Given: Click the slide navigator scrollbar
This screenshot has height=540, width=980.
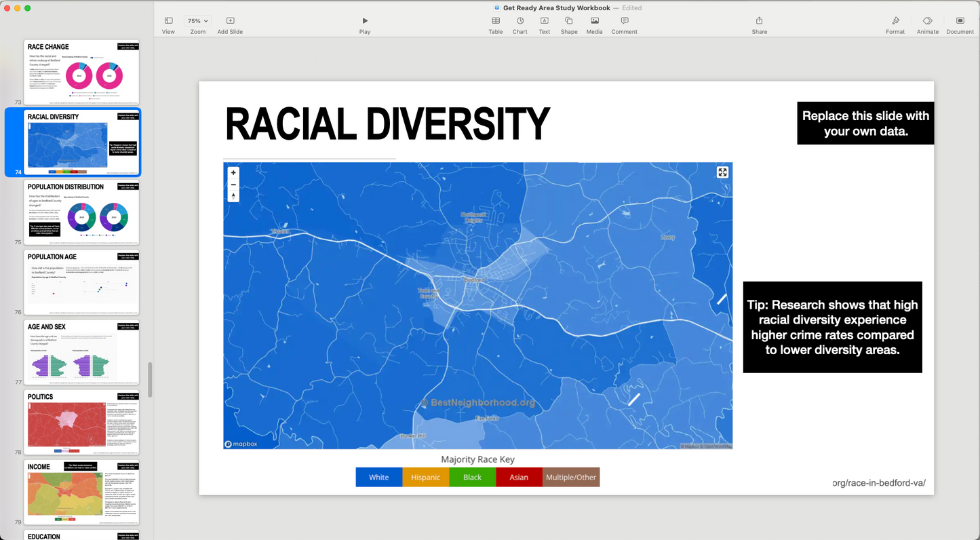Looking at the screenshot, I should click(150, 380).
